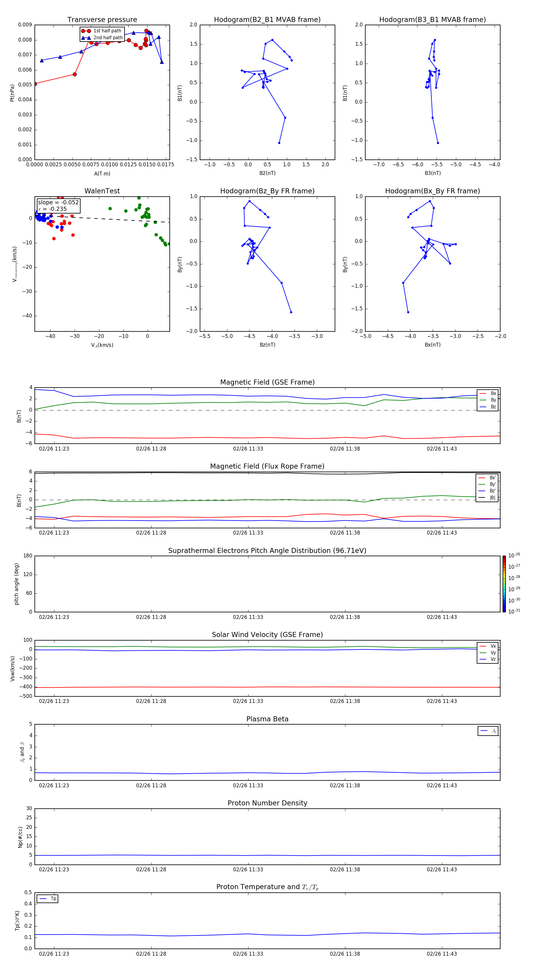Image resolution: width=535 pixels, height=980 pixels.
Task: Click the 'Pt(nPa)' y-axis label
Action: point(12,93)
